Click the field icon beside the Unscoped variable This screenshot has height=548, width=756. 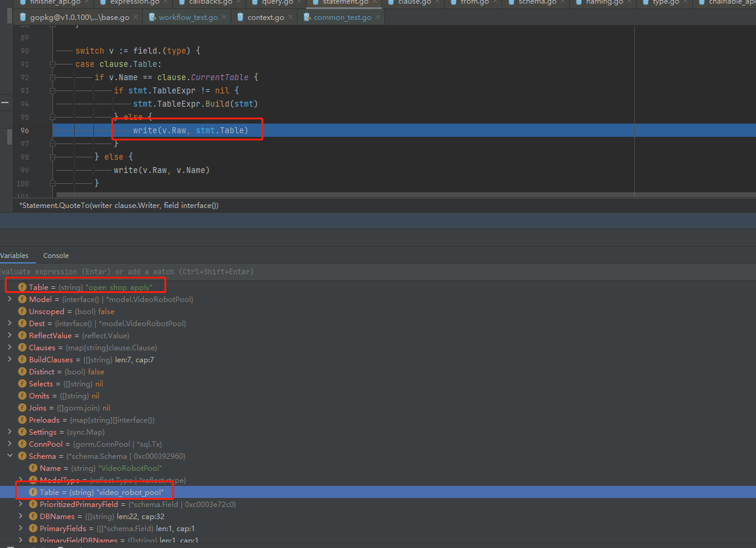tap(22, 311)
